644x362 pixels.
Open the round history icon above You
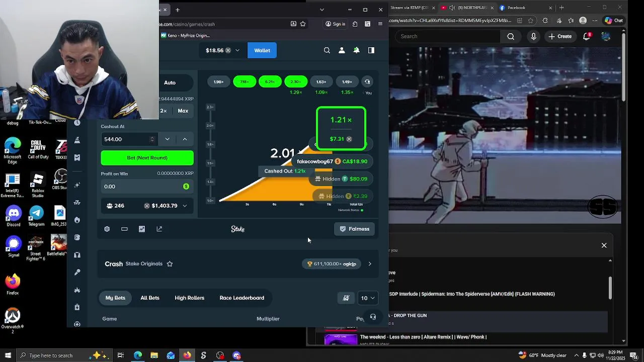tap(367, 82)
